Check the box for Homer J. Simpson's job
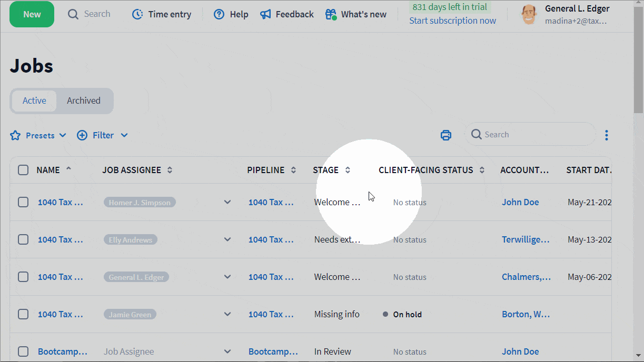The width and height of the screenshot is (644, 362). click(23, 202)
